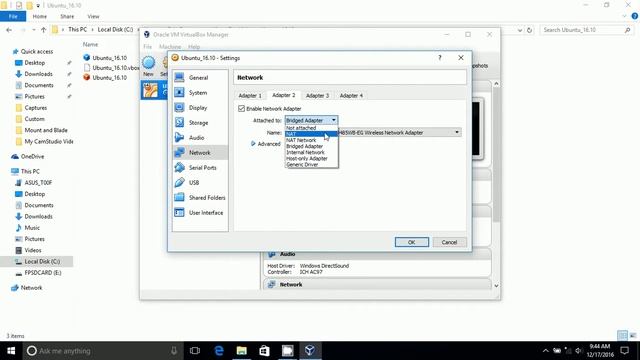Open Display settings category icon

point(179,108)
